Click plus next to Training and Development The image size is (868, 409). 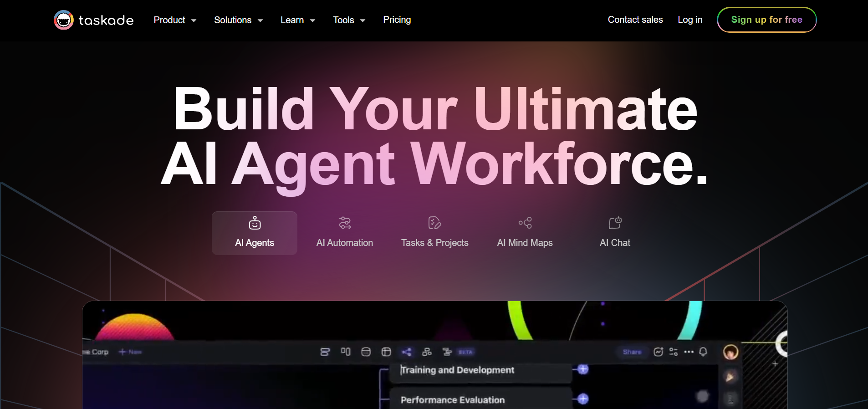click(583, 369)
